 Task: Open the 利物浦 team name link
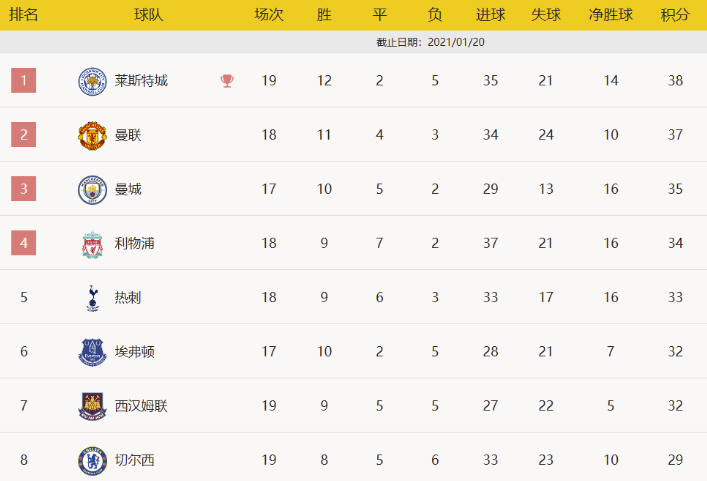(134, 244)
